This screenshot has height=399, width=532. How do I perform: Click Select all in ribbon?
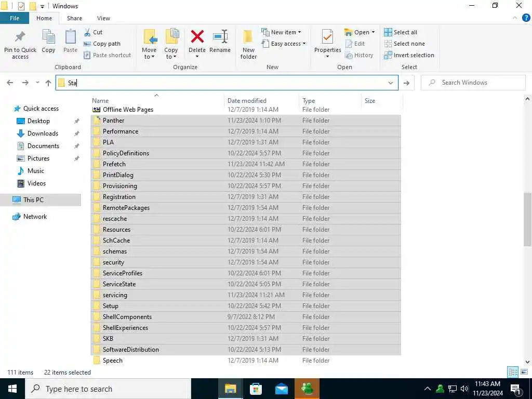click(401, 32)
